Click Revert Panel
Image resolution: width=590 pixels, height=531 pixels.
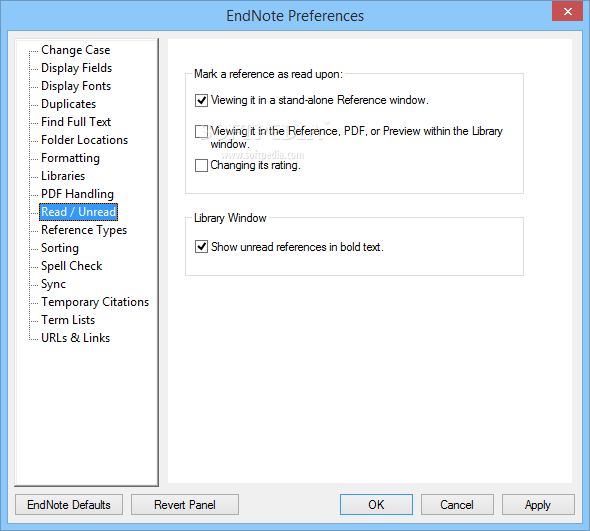(x=185, y=505)
